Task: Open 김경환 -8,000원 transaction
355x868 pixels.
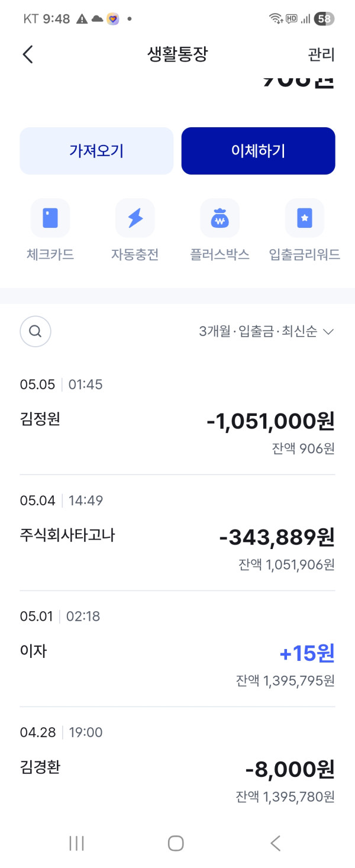Action: (x=177, y=764)
